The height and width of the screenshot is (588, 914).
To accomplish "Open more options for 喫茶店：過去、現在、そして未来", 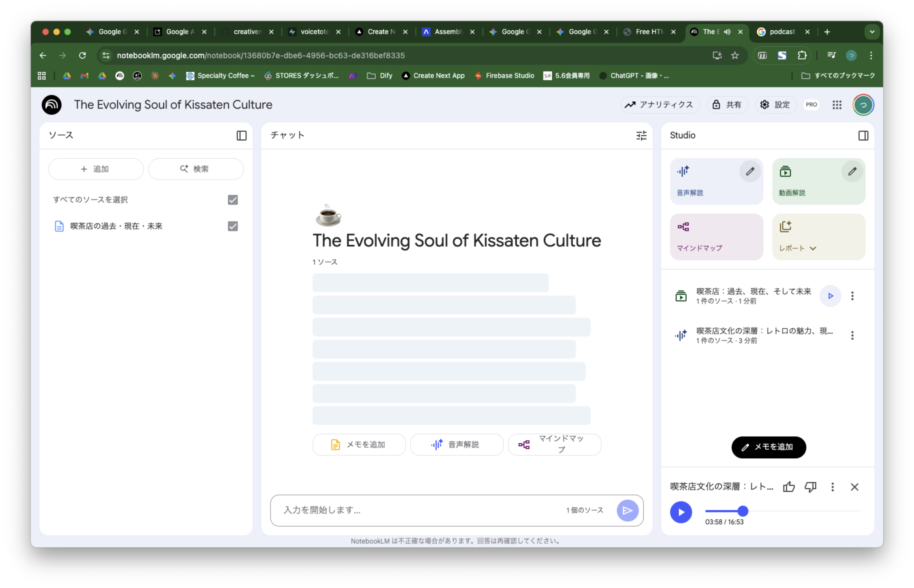I will pos(852,296).
